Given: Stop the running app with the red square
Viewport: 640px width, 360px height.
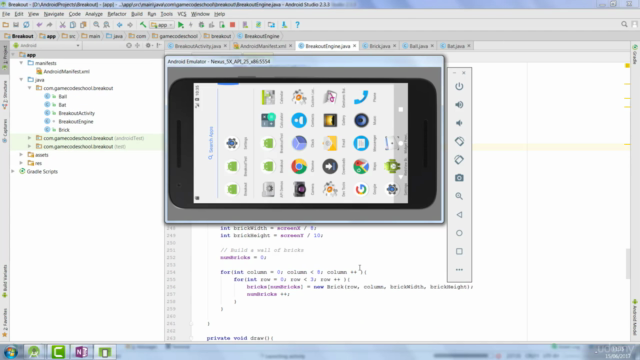Looking at the screenshot, I should click(x=232, y=25).
